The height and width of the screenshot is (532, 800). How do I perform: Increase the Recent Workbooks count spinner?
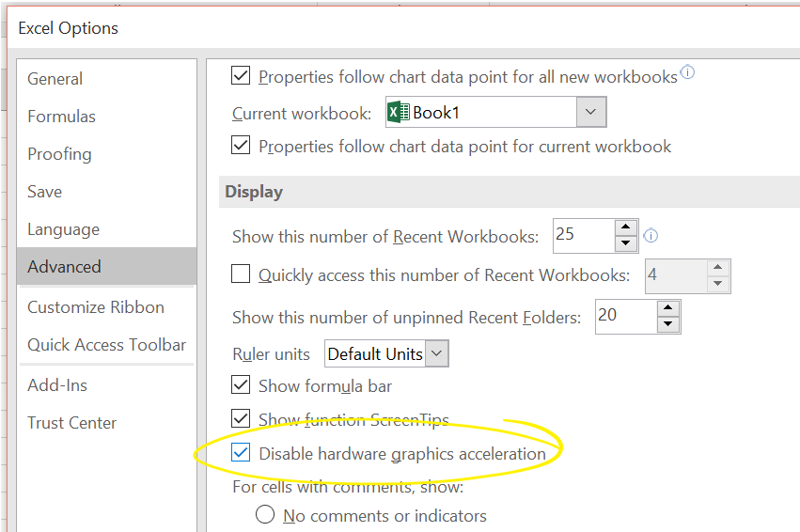626,227
